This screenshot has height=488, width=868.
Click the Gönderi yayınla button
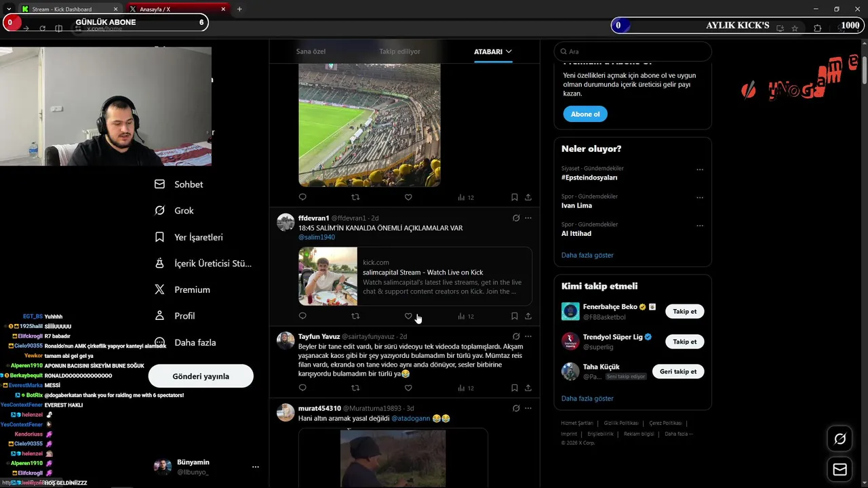coord(201,376)
